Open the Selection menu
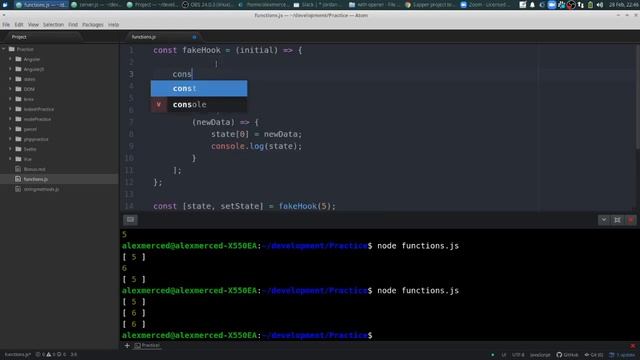This screenshot has width=640, height=360. 53,25
